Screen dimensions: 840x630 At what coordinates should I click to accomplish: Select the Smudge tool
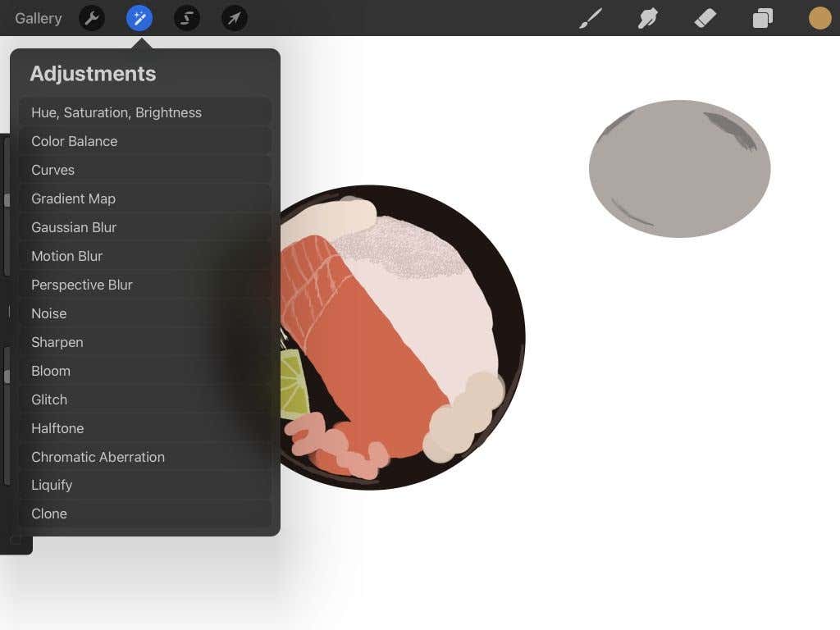coord(648,18)
